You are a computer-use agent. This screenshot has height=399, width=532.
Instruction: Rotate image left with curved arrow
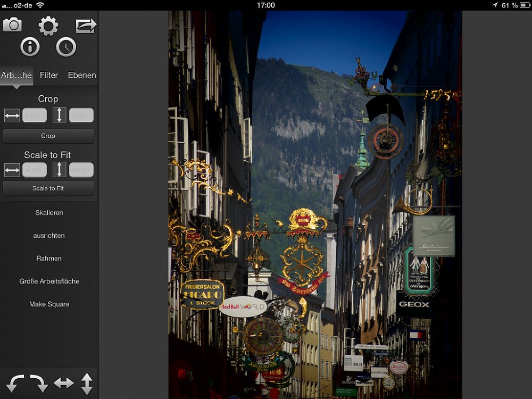tap(15, 384)
